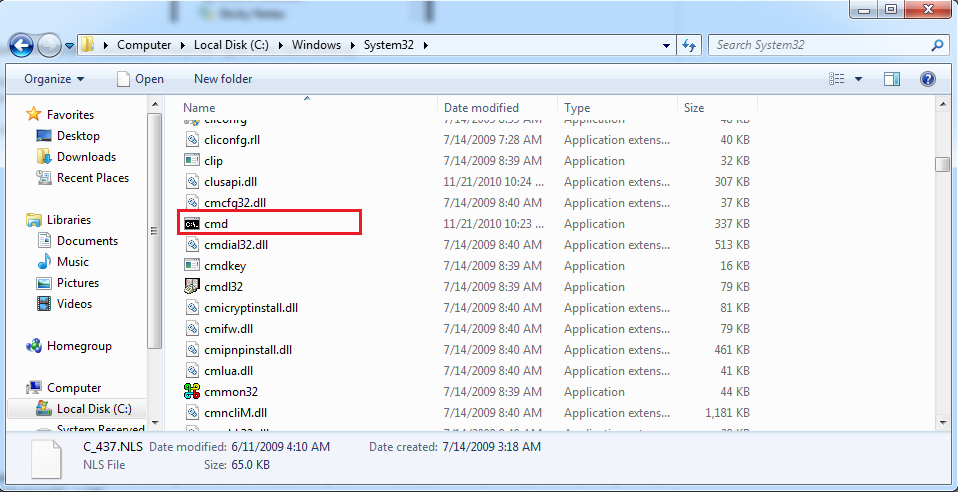This screenshot has width=958, height=492.
Task: Click the New folder button
Action: tap(223, 79)
